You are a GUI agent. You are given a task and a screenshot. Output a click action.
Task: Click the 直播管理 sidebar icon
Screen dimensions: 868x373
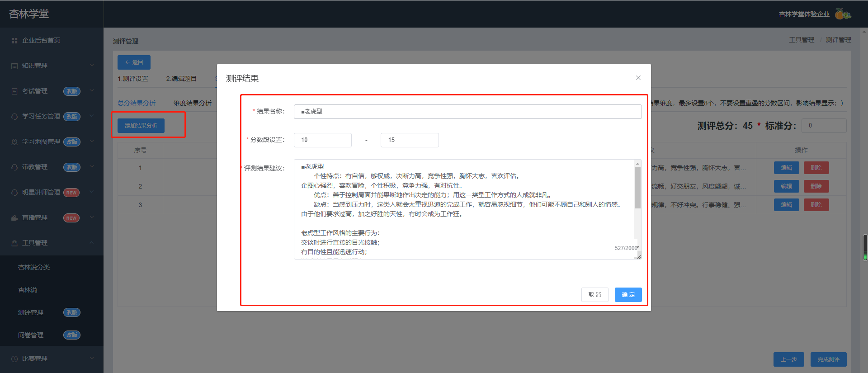point(14,218)
